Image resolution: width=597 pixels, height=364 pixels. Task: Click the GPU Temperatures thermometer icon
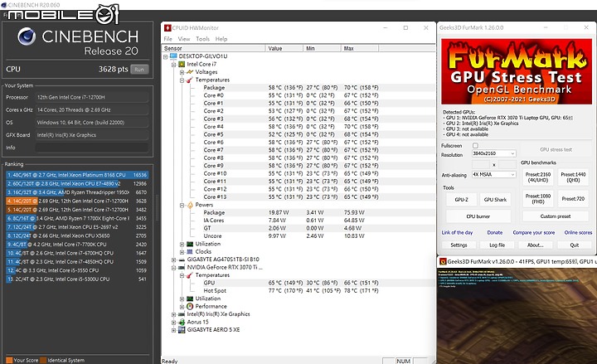point(190,275)
